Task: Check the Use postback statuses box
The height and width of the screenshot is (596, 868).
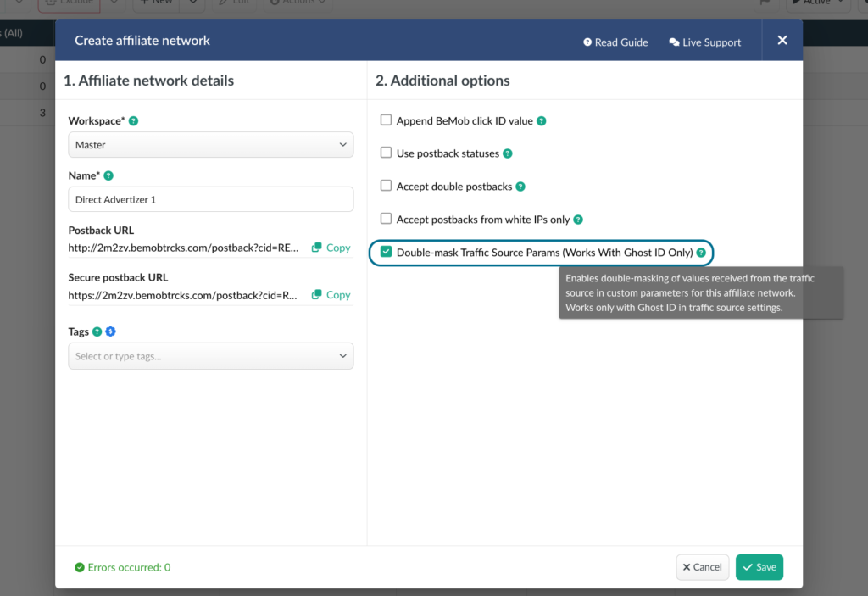Action: [387, 153]
